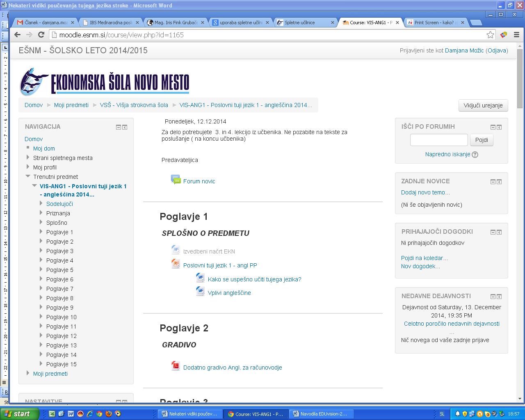
Task: Hide the Nedavne dejavnosti block
Action: (x=493, y=297)
